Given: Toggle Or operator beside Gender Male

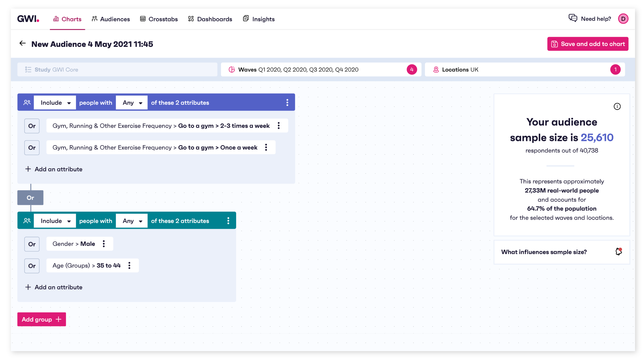Looking at the screenshot, I should click(32, 244).
